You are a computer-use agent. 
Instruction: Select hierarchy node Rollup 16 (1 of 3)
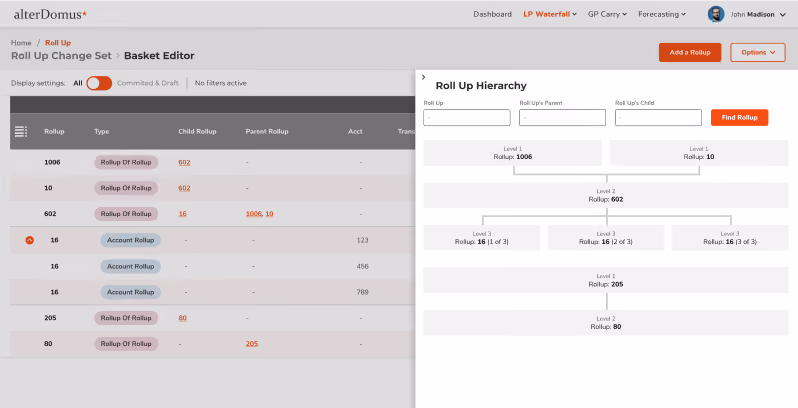(481, 238)
